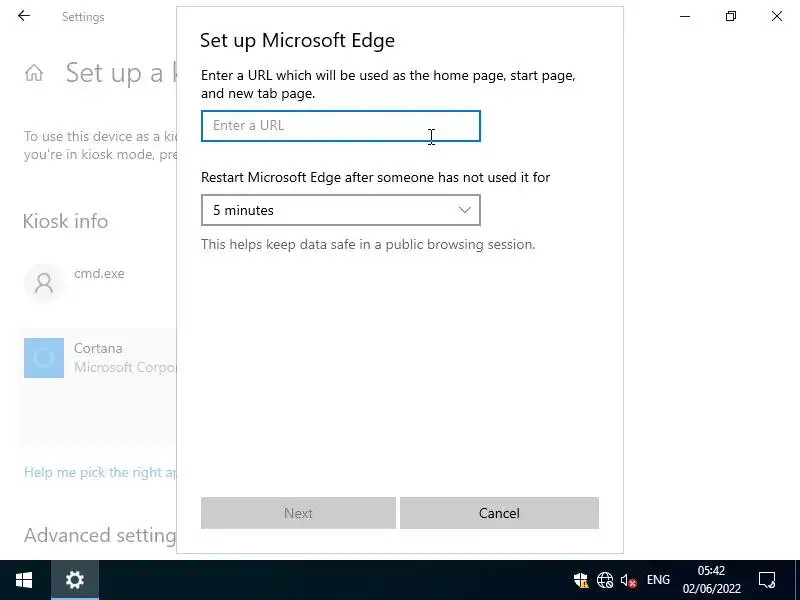Click the muted speaker volume icon

tap(629, 580)
